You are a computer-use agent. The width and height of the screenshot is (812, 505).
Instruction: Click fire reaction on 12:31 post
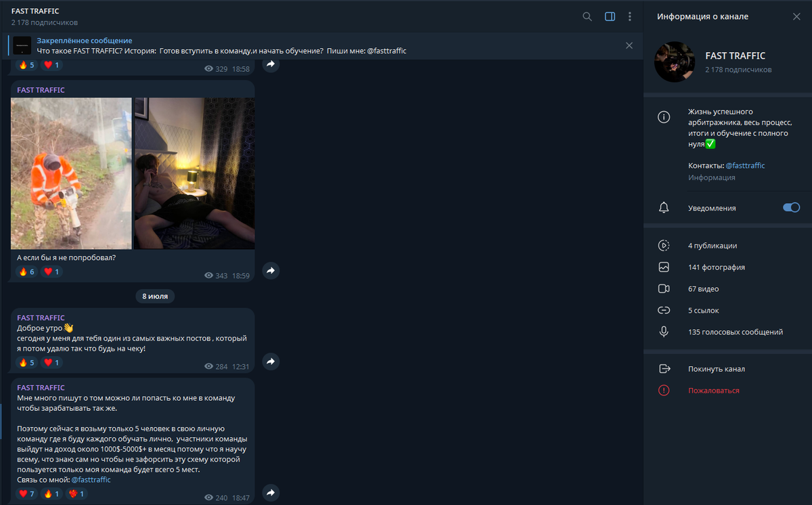[x=26, y=362]
